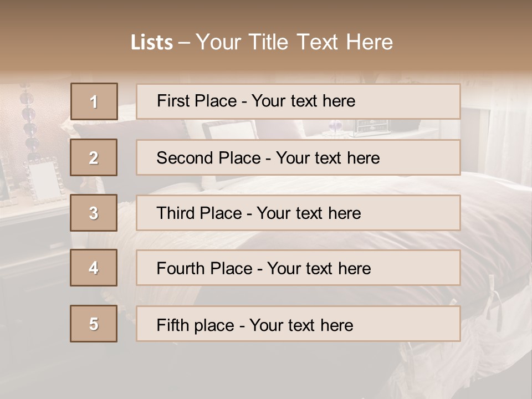The width and height of the screenshot is (532, 399).
Task: Select the Second Place text box
Action: coord(298,157)
